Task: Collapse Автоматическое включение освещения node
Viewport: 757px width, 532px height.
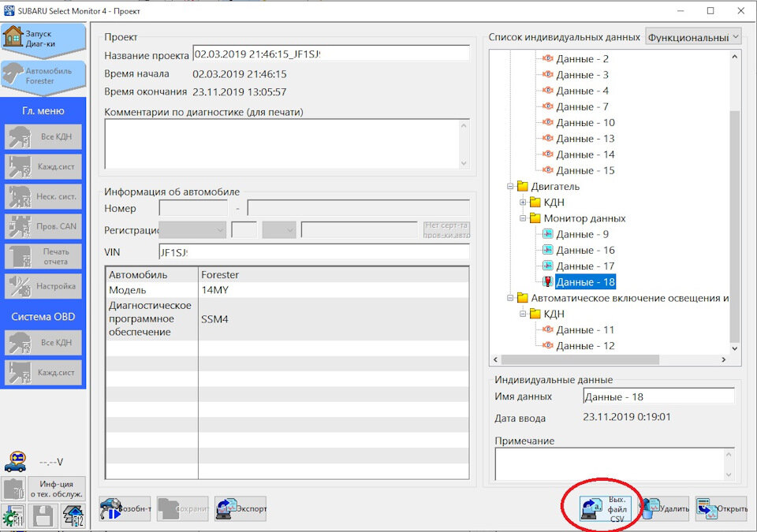Action: [x=510, y=298]
